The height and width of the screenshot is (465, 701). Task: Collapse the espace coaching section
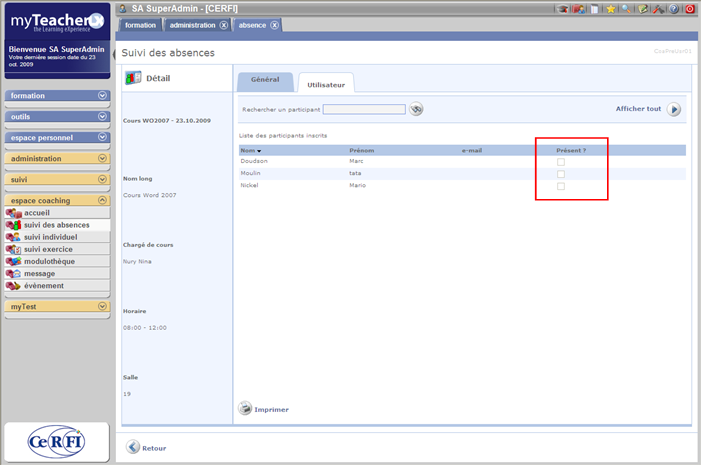[102, 200]
